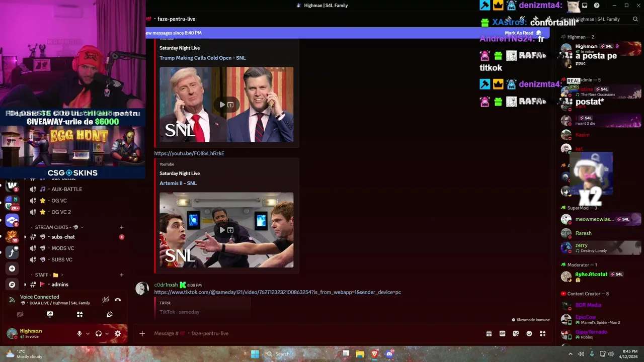Screen dimensions: 644x362
Task: Send a gift using gift icon
Action: [x=489, y=333]
